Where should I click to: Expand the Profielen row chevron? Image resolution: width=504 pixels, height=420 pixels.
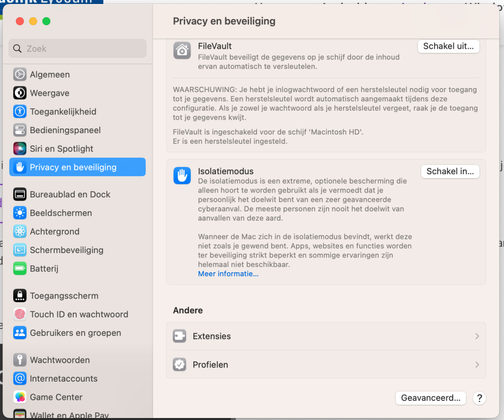tap(476, 365)
